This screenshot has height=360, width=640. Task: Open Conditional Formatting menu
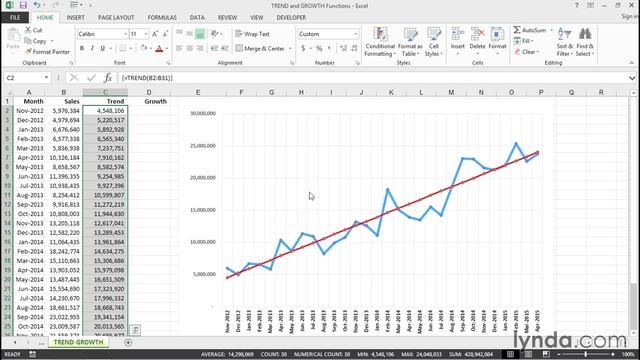[x=380, y=42]
